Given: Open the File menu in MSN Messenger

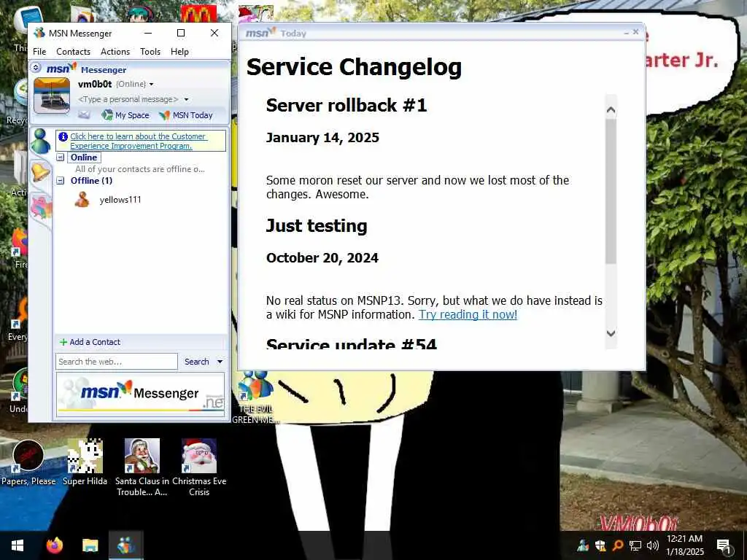Looking at the screenshot, I should click(x=39, y=52).
